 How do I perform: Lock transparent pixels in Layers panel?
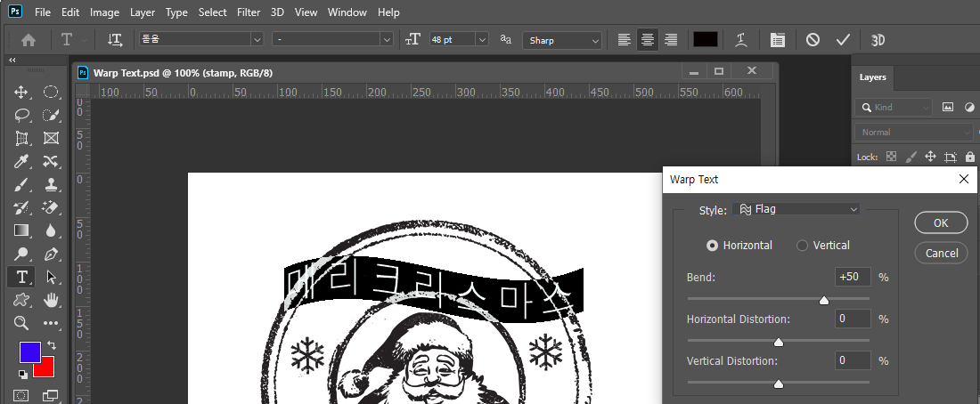892,157
